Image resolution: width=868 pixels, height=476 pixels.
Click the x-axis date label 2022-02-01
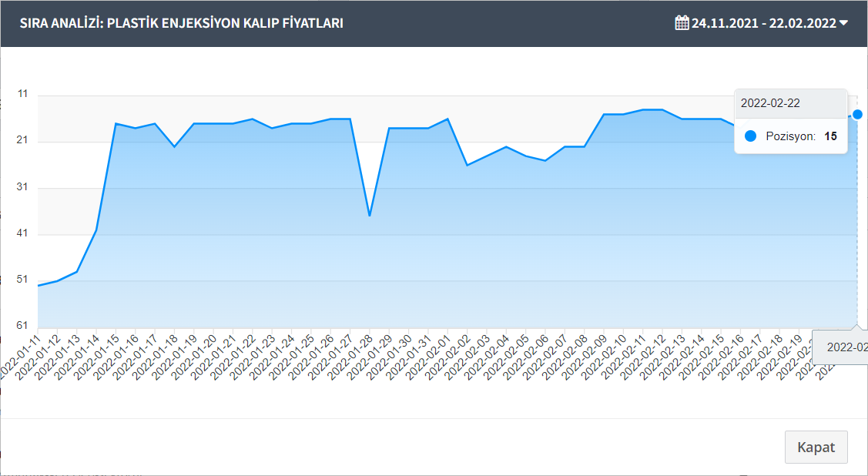428,357
